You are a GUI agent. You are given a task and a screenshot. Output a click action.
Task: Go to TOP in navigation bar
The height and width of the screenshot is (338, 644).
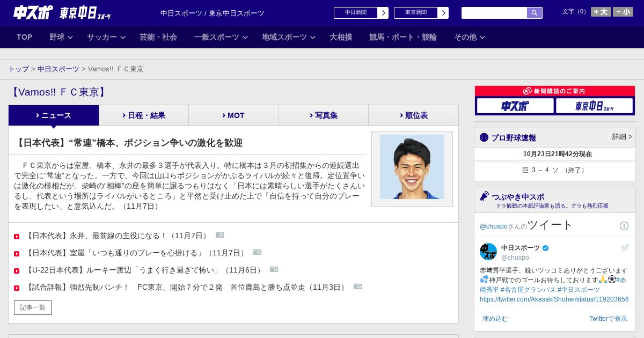click(25, 37)
